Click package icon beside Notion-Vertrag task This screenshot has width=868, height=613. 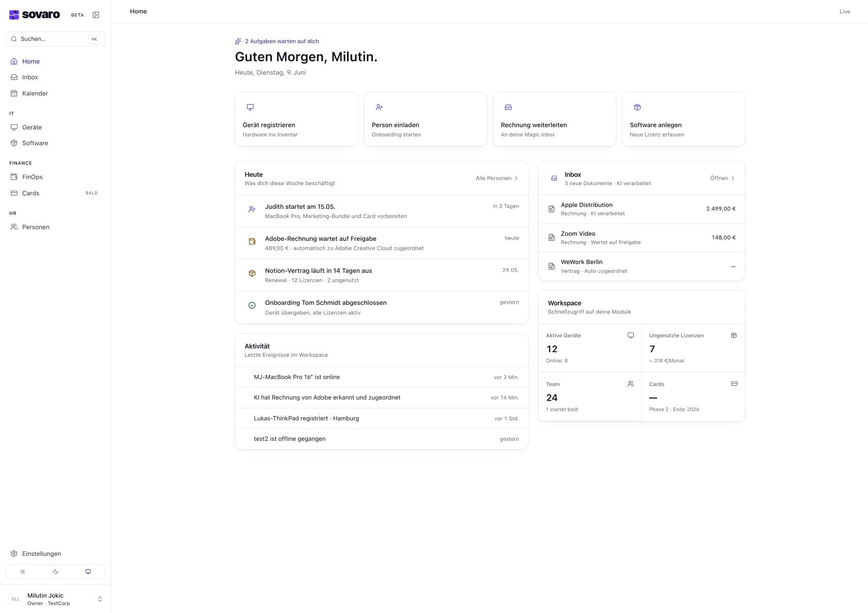252,273
